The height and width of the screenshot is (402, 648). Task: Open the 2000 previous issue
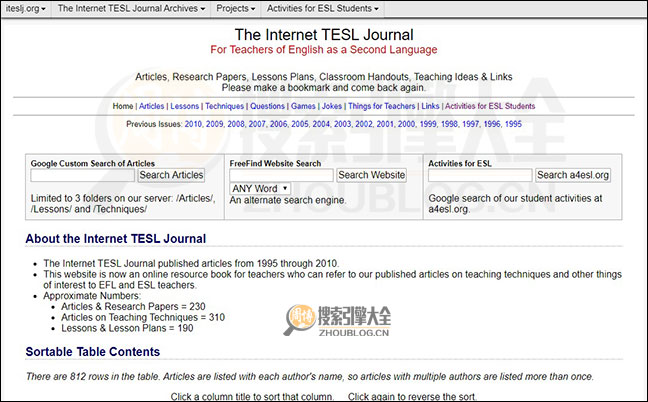click(x=407, y=124)
